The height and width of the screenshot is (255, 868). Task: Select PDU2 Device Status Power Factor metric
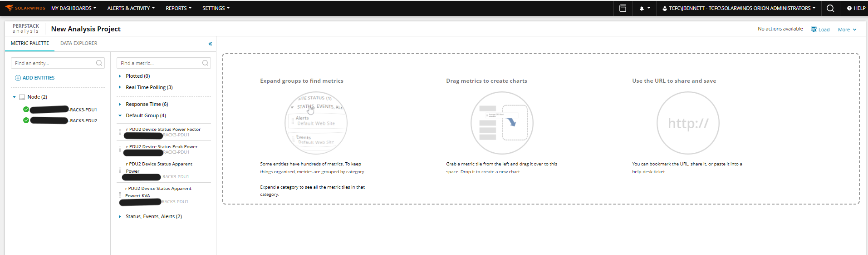164,132
